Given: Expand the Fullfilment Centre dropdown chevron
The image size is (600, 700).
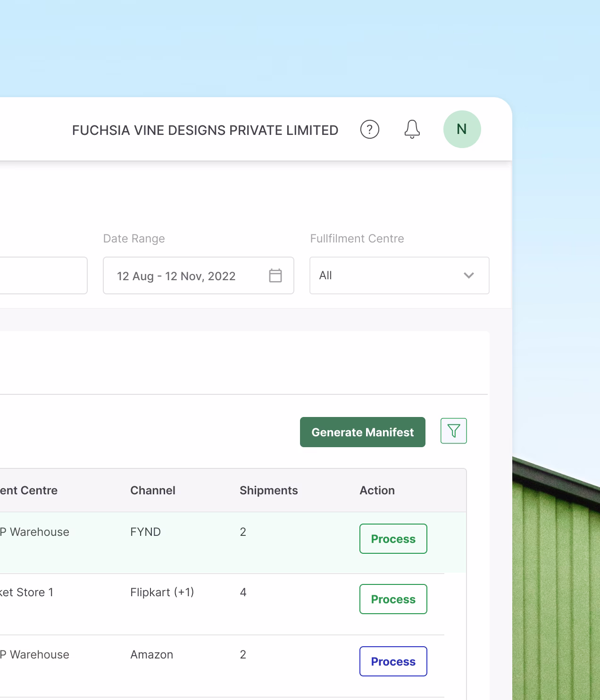Looking at the screenshot, I should 468,275.
